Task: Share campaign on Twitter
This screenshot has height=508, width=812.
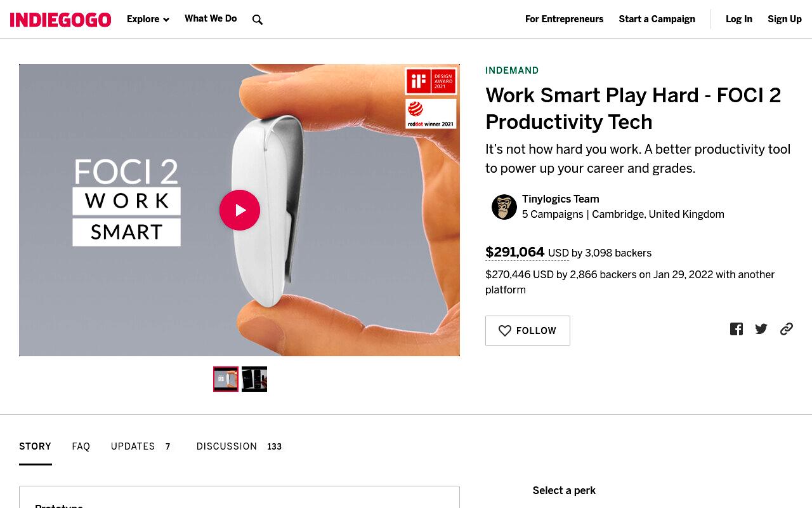Action: (761, 329)
